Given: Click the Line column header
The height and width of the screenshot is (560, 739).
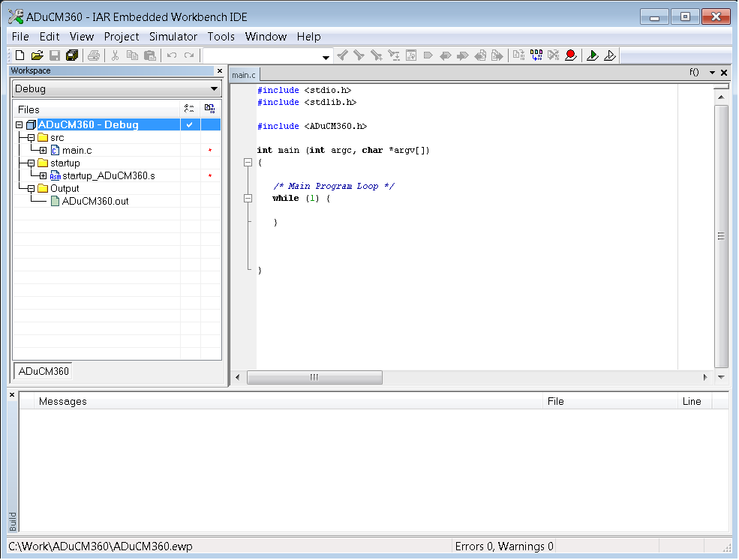Looking at the screenshot, I should [x=695, y=401].
